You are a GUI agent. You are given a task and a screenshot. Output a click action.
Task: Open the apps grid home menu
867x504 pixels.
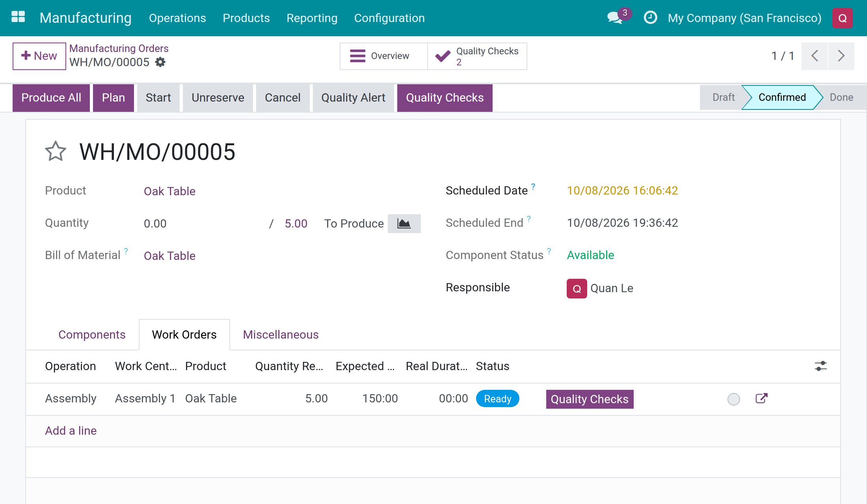(x=18, y=17)
